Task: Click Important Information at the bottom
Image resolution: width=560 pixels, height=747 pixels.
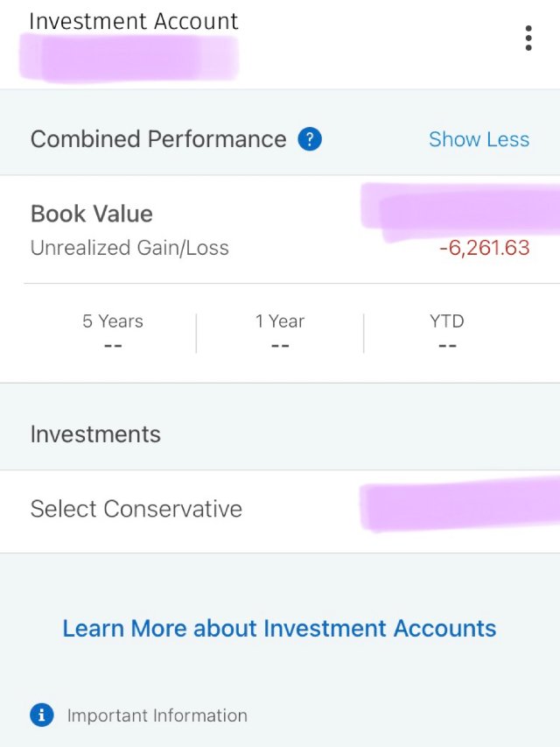Action: coord(159,715)
